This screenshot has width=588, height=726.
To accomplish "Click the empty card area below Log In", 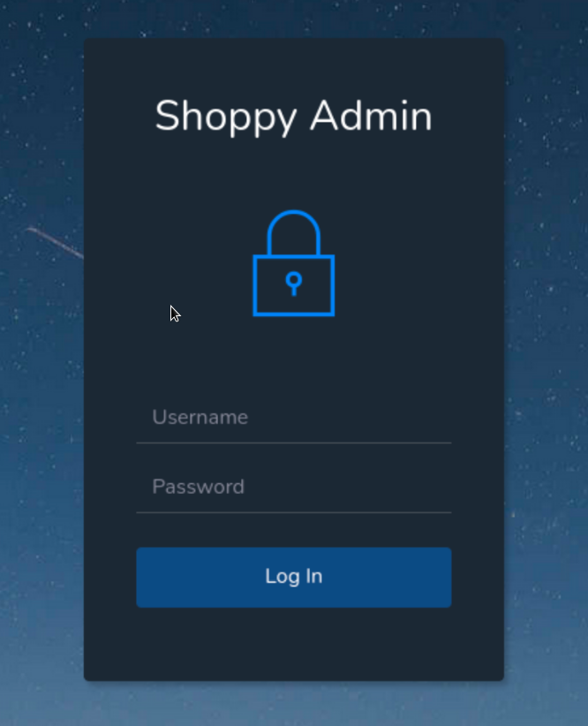I will pyautogui.click(x=293, y=644).
